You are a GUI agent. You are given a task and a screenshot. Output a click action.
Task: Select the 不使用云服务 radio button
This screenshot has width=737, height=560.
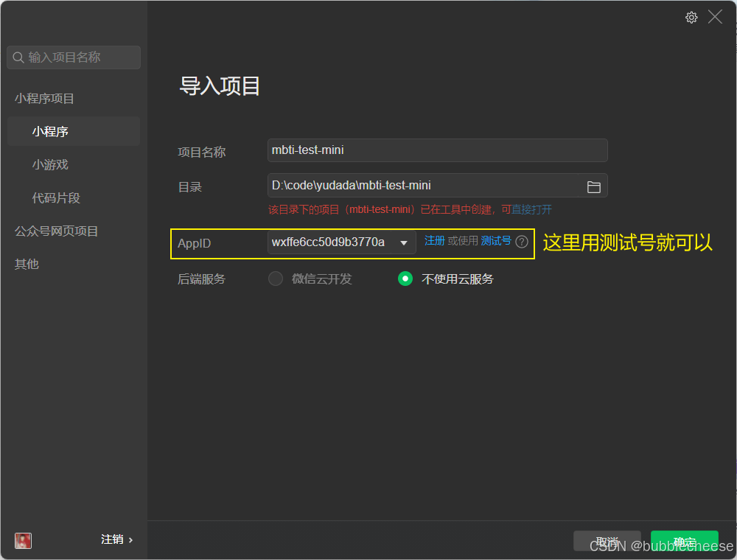pos(405,279)
